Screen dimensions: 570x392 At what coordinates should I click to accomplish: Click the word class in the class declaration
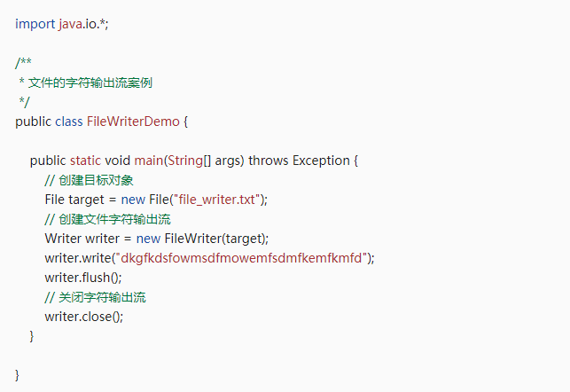click(69, 121)
